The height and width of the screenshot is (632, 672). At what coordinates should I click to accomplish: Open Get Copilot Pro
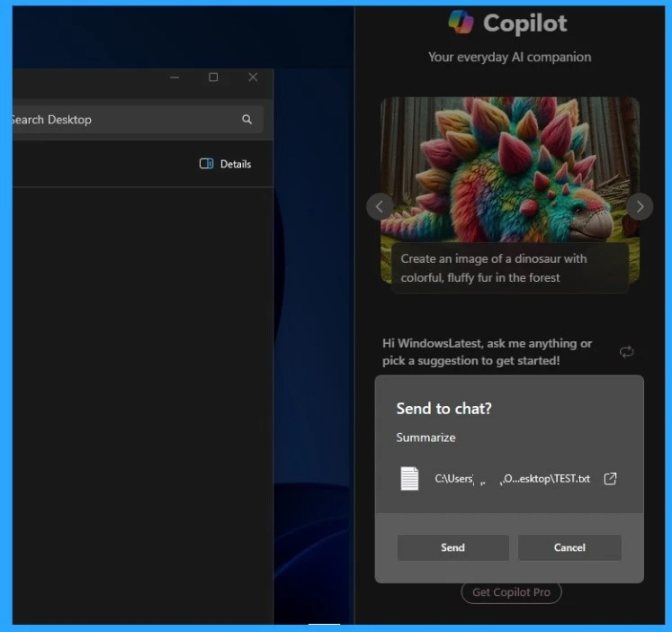tap(511, 592)
